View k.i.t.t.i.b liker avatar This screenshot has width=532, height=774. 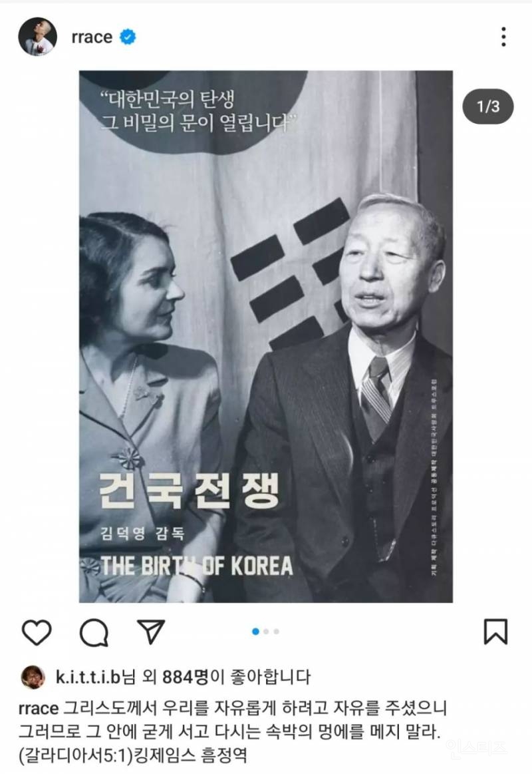tap(33, 677)
